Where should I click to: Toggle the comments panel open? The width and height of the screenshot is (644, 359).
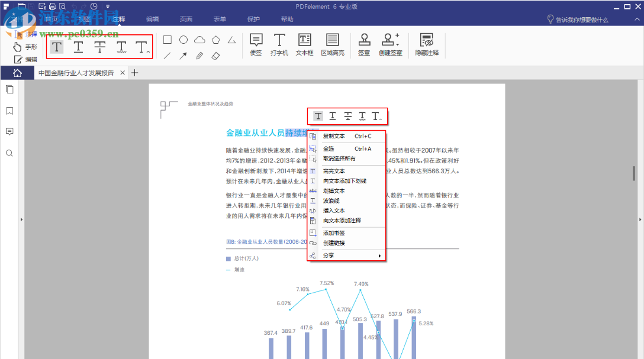tap(9, 131)
